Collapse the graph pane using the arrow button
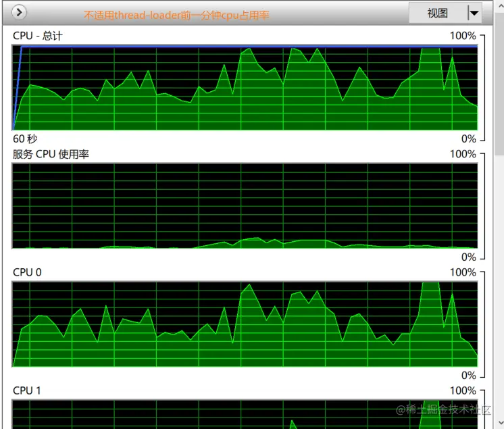Screen dimensions: 504x429 pos(19,13)
